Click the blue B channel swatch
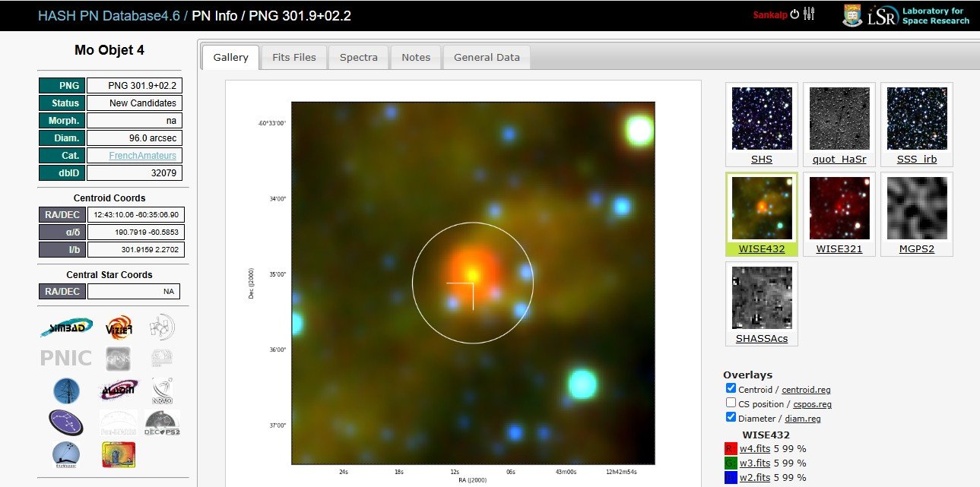Viewport: 980px width, 487px height. 731,478
